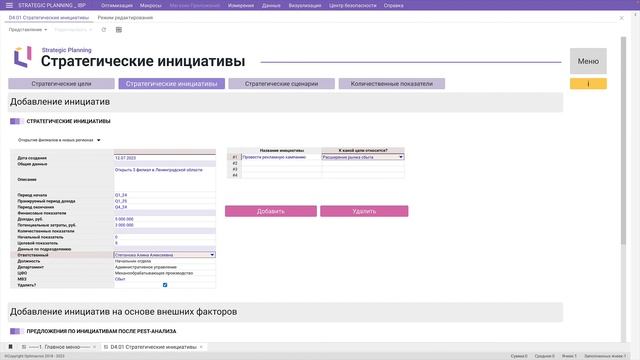Open the Макросы menu
The height and width of the screenshot is (360, 640).
pyautogui.click(x=151, y=5)
